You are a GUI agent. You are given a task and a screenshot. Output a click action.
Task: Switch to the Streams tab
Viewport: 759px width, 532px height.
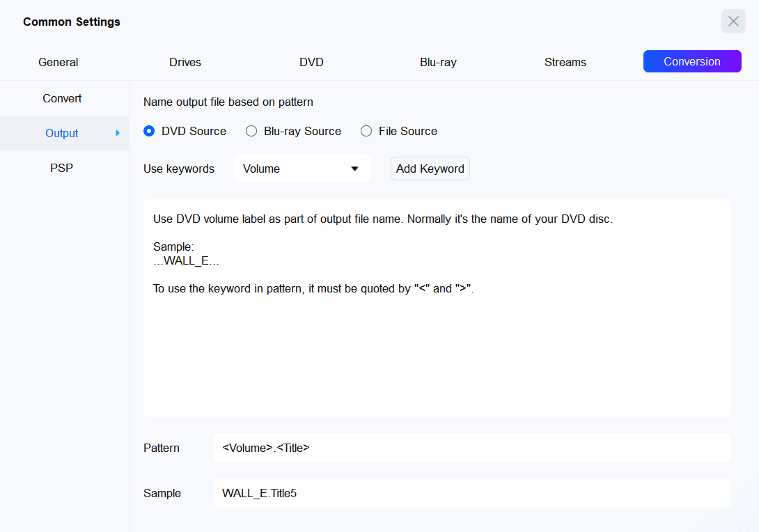[565, 62]
